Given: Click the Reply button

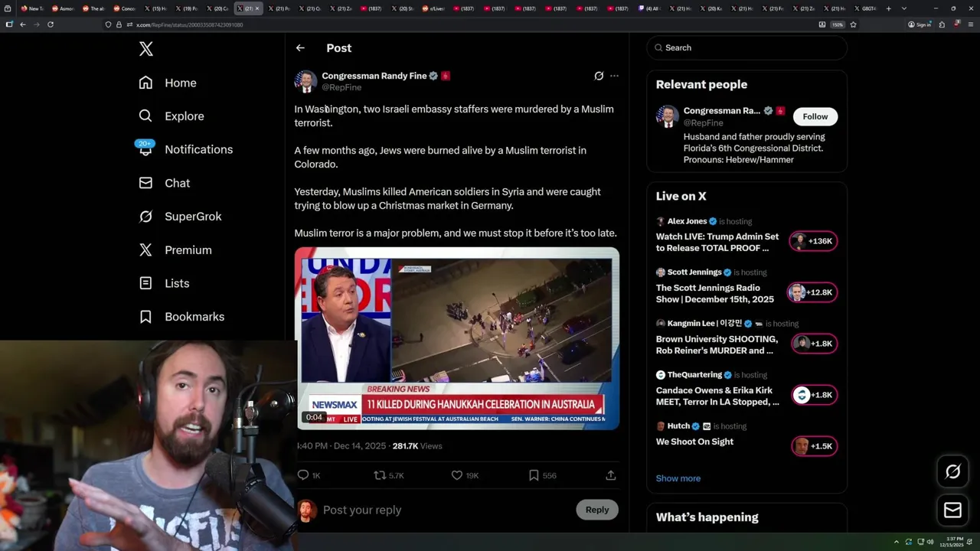Looking at the screenshot, I should point(597,510).
